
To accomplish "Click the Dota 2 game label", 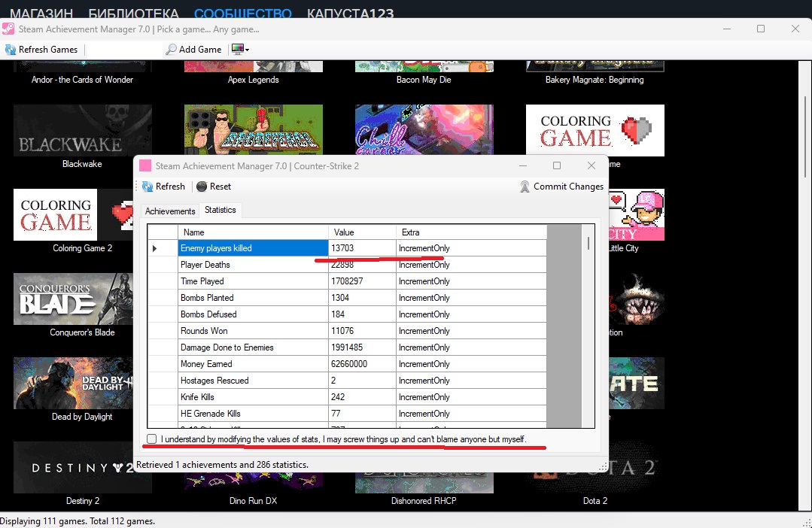I will 595,501.
